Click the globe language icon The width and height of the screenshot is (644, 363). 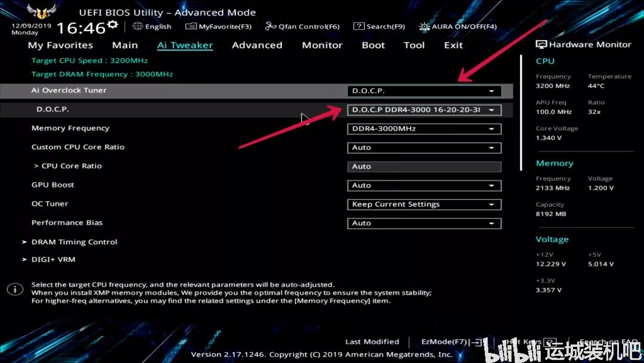138,26
